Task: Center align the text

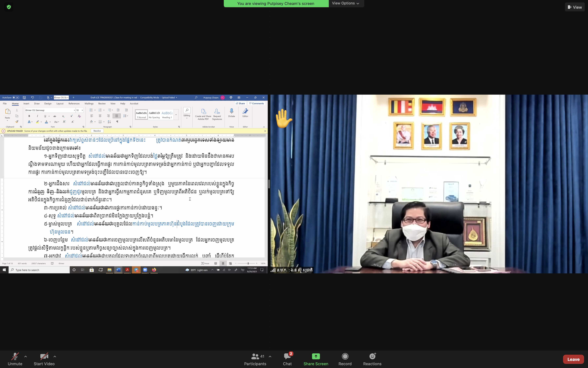Action: tap(100, 116)
